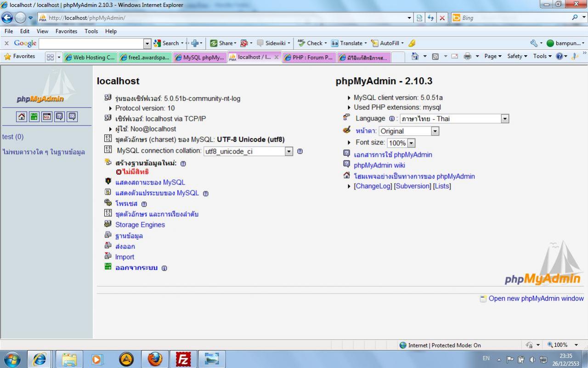This screenshot has height=368, width=588.
Task: Open the Storage Engines link
Action: click(140, 225)
